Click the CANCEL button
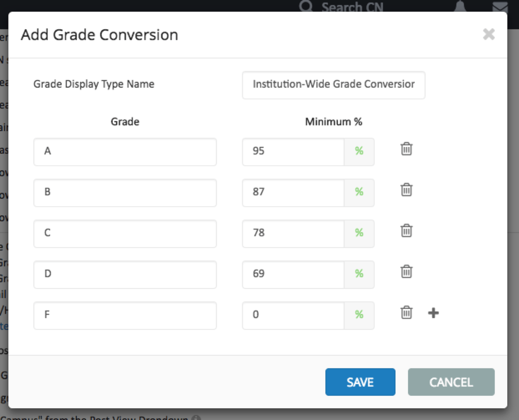The width and height of the screenshot is (519, 420). pos(451,382)
